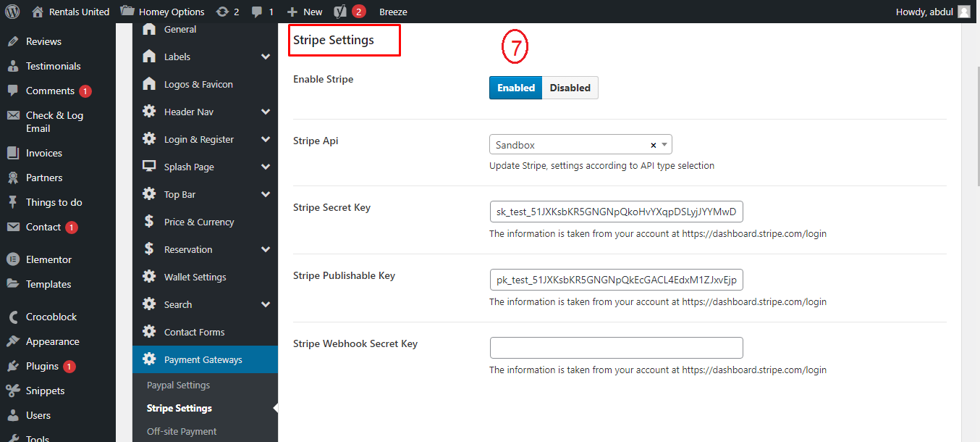Click the dollar icon beside Price & Currency

coord(149,222)
